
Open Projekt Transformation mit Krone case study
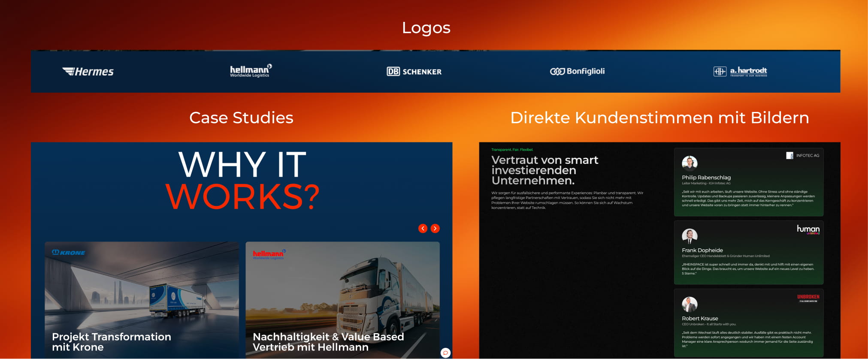(142, 300)
